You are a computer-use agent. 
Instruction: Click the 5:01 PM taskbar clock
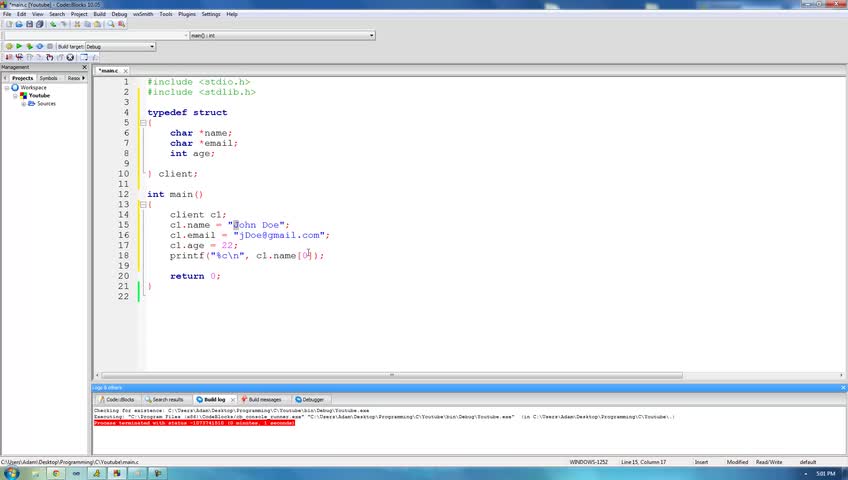click(825, 474)
